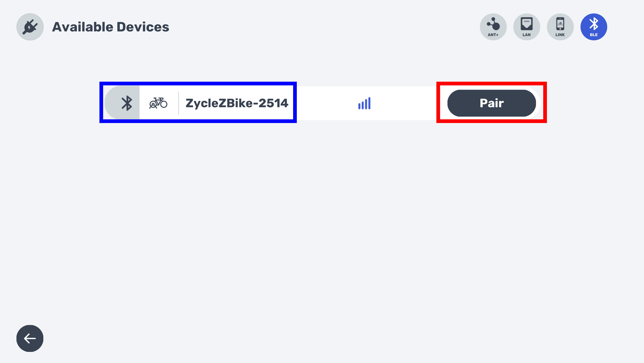
Task: Click the power plug icon beside Available Devices
Action: 30,27
